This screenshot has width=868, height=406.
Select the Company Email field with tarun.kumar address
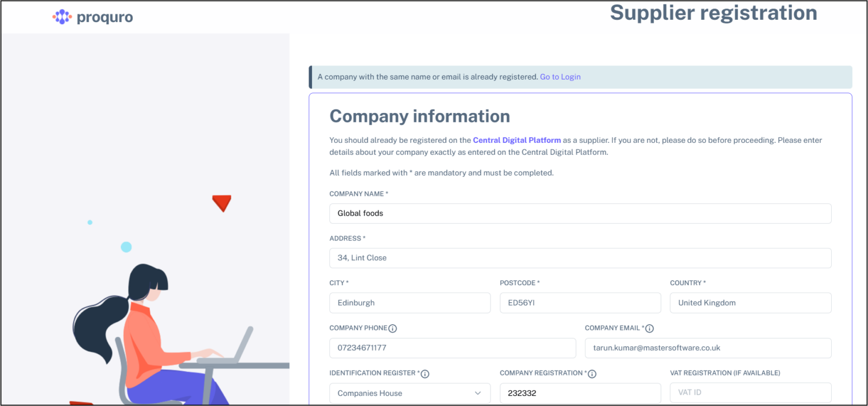[x=708, y=348]
